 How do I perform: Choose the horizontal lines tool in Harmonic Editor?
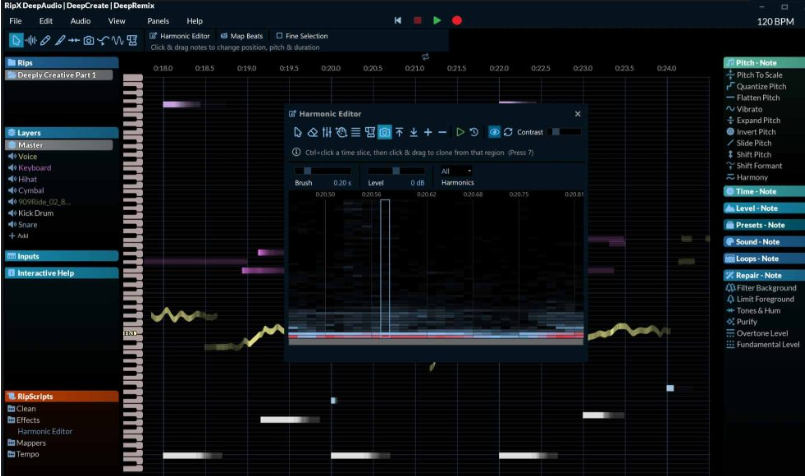click(355, 132)
